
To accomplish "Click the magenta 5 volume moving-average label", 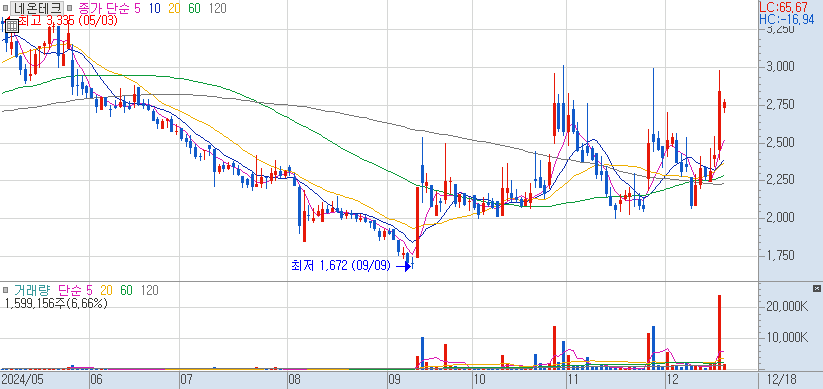I will (89, 290).
